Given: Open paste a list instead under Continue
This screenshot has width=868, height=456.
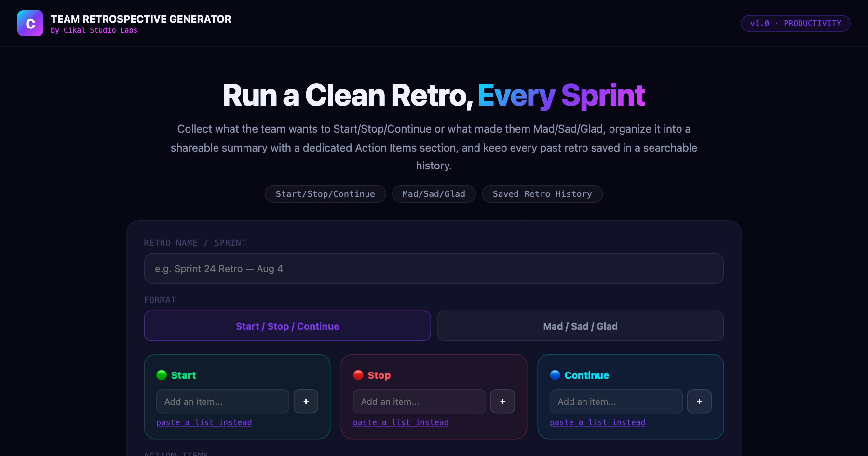Looking at the screenshot, I should tap(597, 422).
